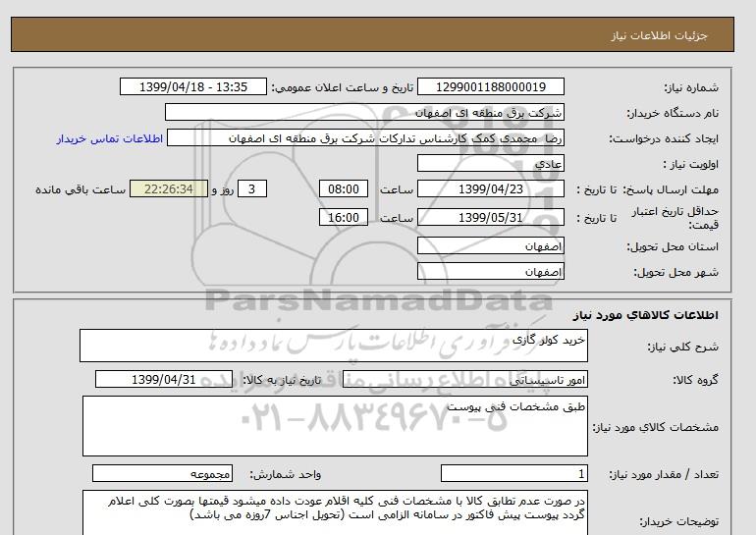Click the unit field showing مجموعه
The image size is (756, 535).
tap(162, 474)
